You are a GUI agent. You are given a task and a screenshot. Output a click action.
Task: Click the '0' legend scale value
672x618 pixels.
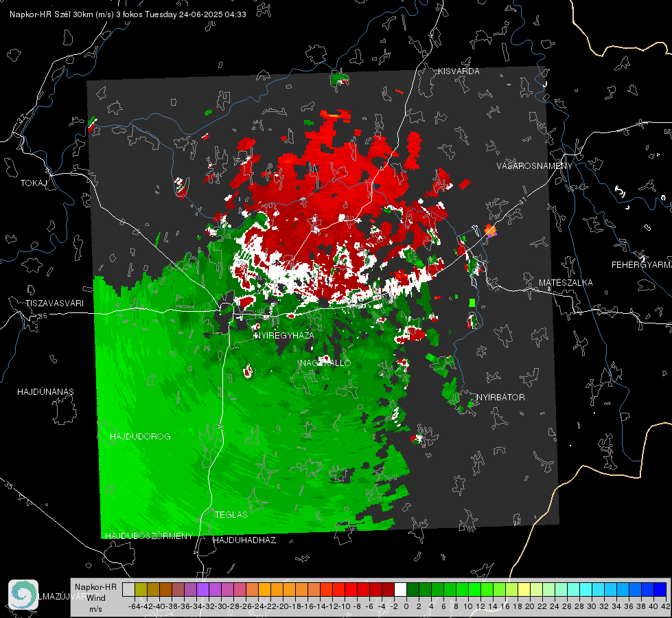coord(406,606)
